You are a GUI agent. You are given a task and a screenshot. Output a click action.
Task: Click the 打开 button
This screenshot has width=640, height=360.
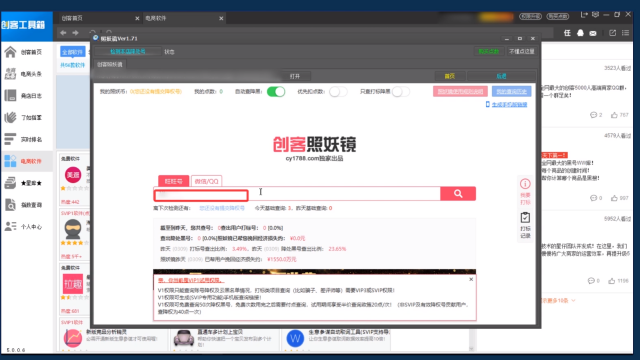295,76
